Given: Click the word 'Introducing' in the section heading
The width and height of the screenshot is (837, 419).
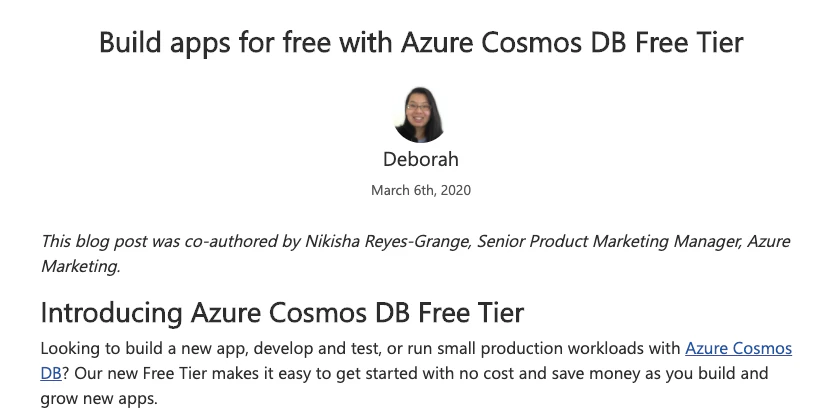Looking at the screenshot, I should coord(112,313).
